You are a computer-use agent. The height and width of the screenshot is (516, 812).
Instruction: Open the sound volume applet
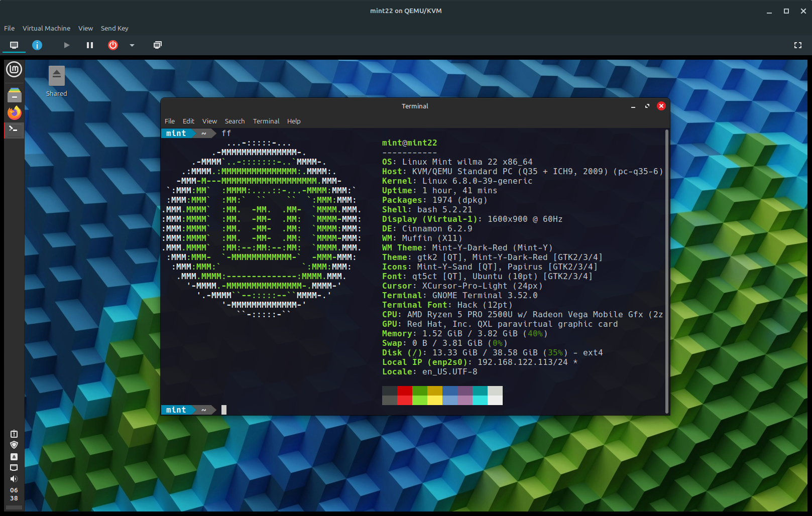click(x=14, y=479)
